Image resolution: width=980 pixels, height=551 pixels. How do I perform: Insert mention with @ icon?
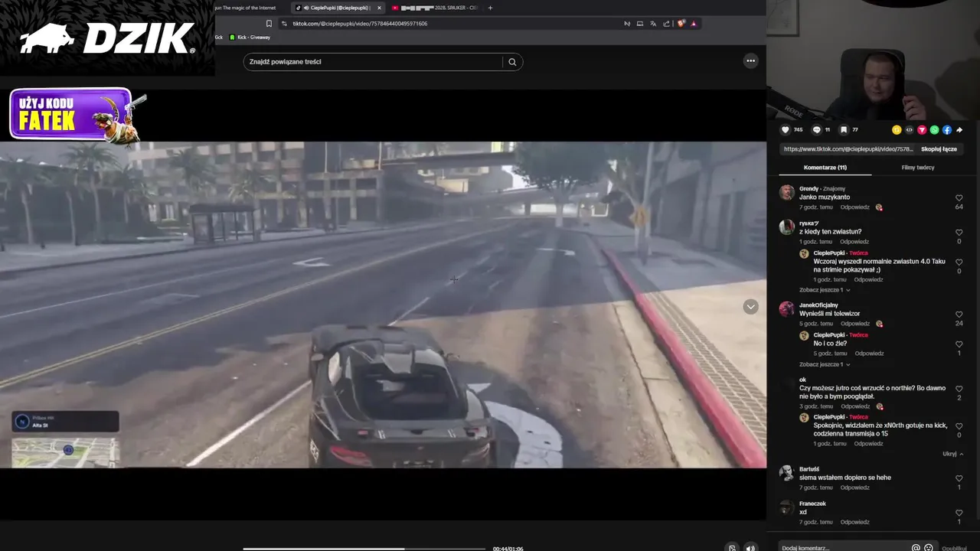coord(916,548)
